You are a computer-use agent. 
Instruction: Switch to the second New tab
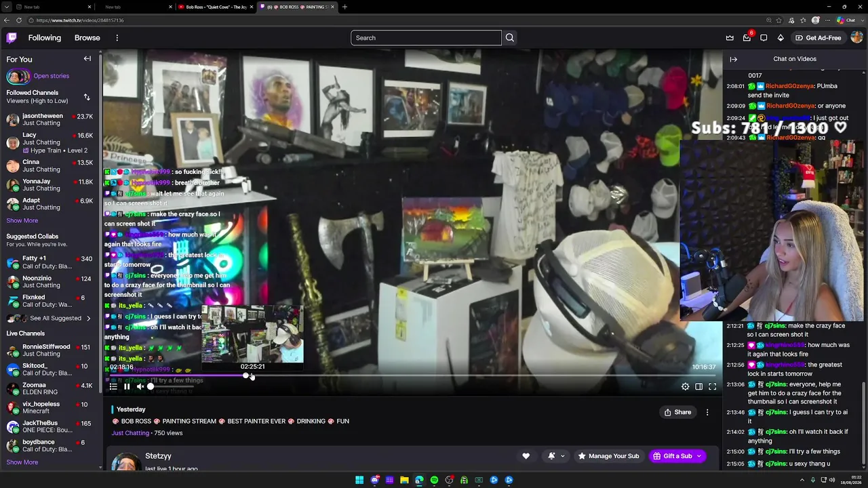tap(135, 7)
